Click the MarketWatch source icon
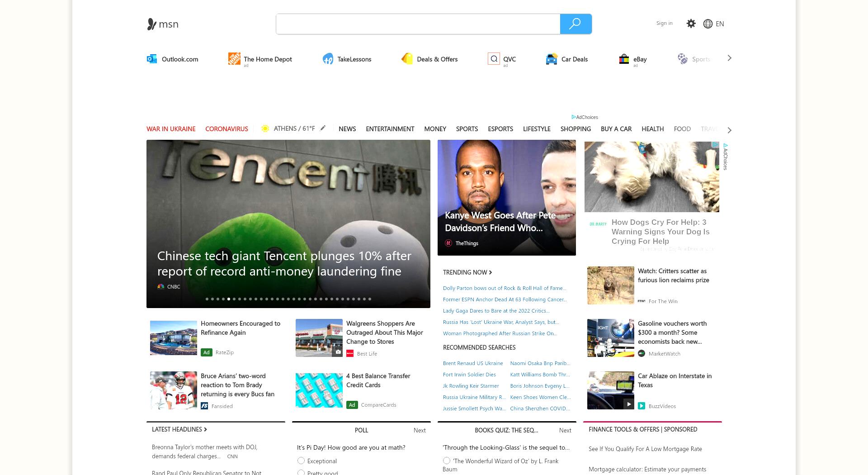The image size is (868, 475). point(642,353)
